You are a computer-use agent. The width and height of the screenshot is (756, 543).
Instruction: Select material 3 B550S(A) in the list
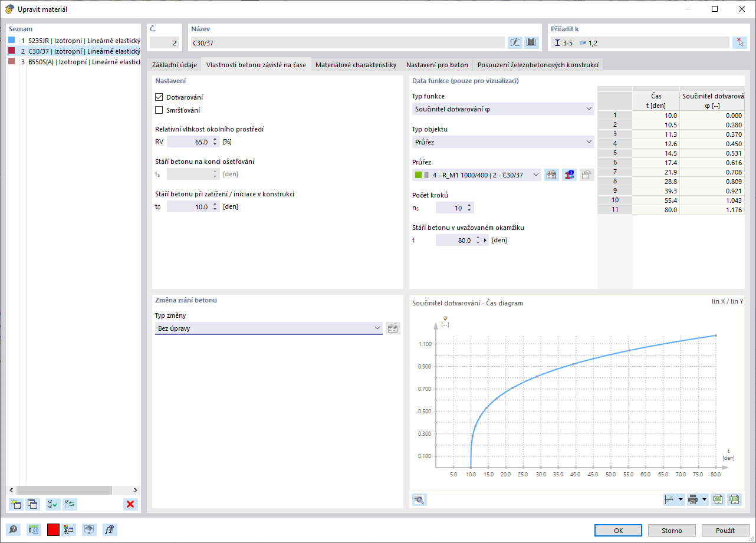click(74, 61)
